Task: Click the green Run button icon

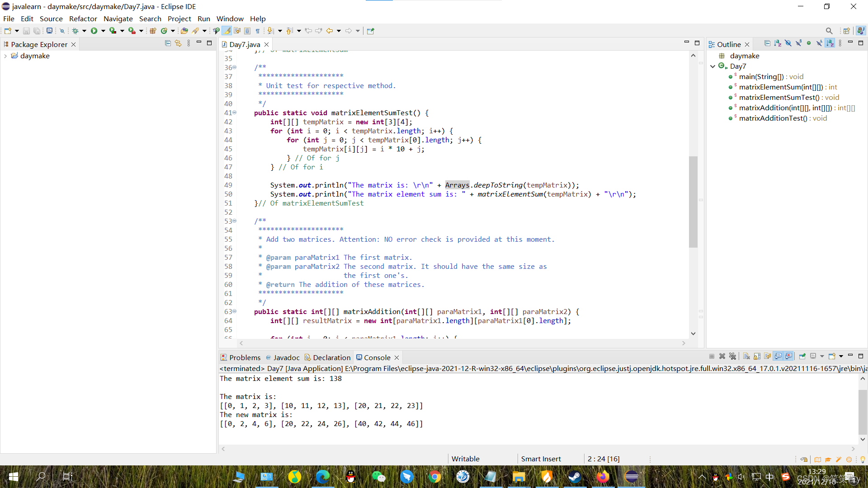Action: tap(94, 31)
